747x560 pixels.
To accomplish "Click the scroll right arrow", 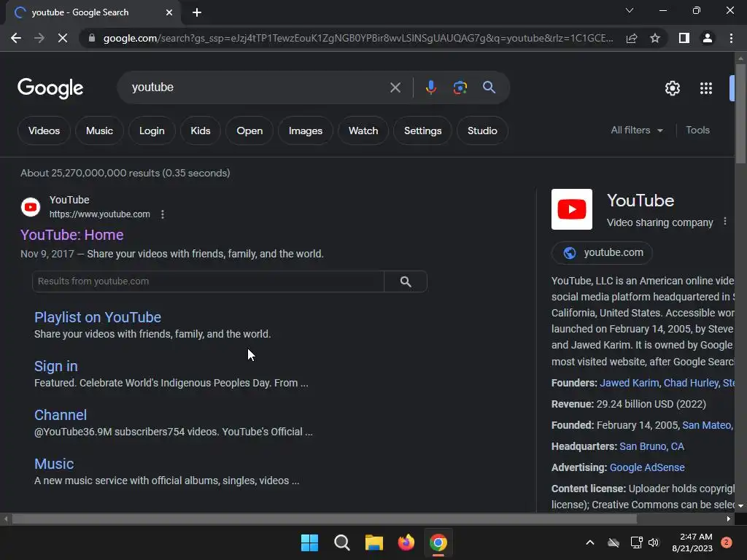I will (729, 518).
